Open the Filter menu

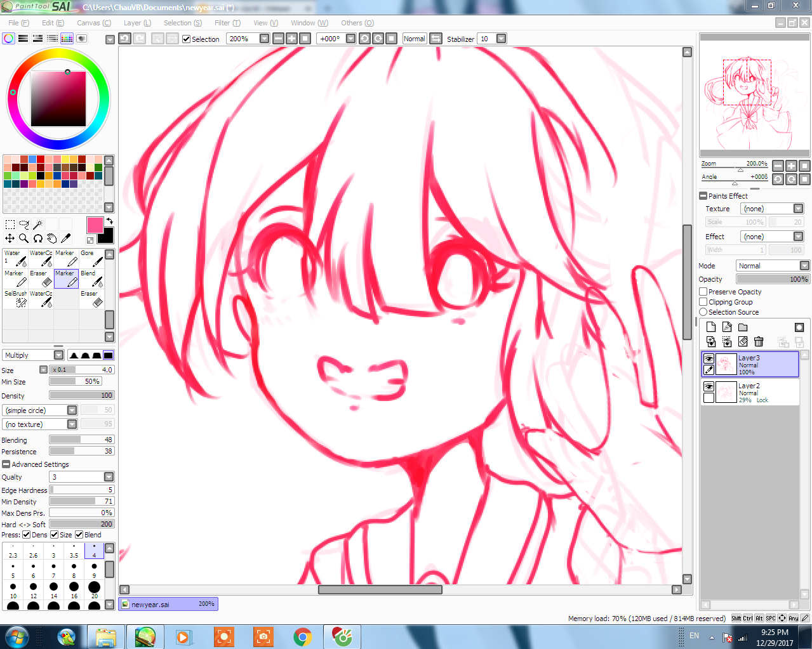(x=227, y=23)
